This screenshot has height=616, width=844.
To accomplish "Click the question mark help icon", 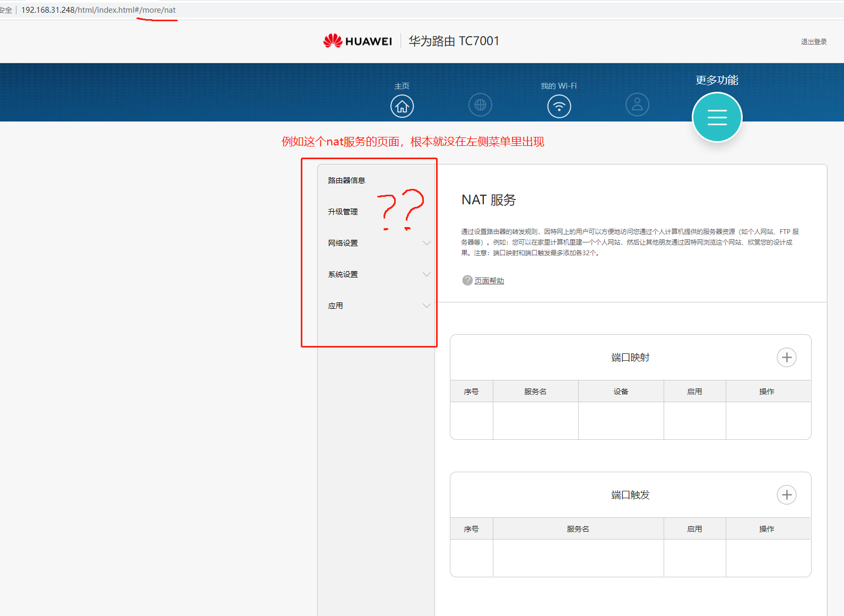I will [467, 280].
